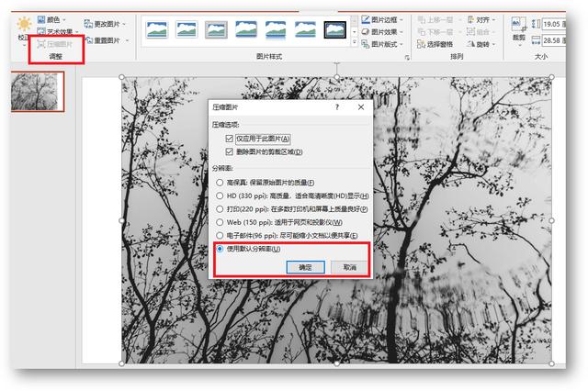Click the 压缩图片 (Compress Pictures) icon
The image size is (588, 391).
(x=41, y=44)
